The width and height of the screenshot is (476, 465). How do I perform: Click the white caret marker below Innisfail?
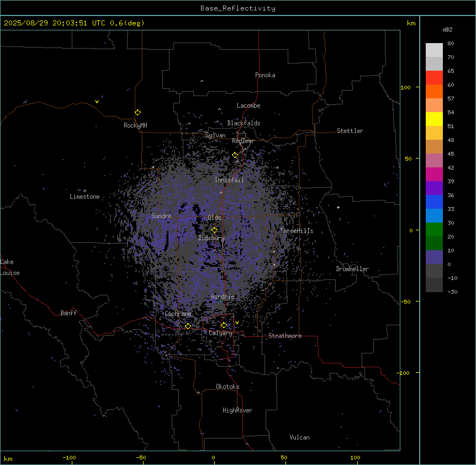[x=221, y=192]
